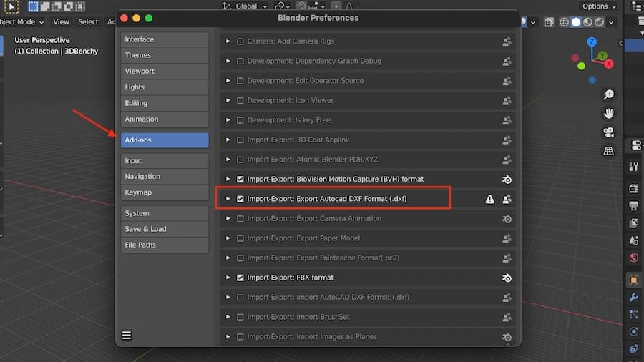This screenshot has height=362, width=644.
Task: Enable Export Camera Animation add-on
Action: tap(240, 219)
